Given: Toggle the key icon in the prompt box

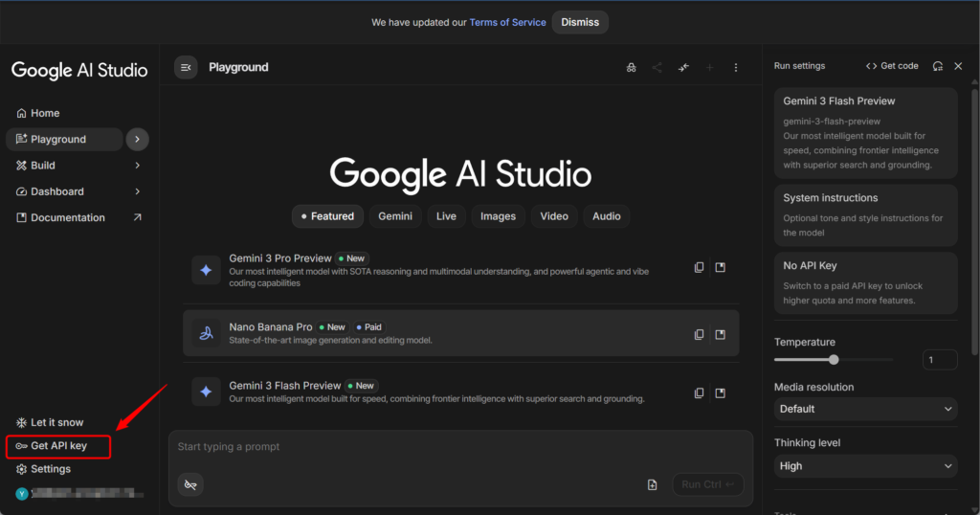Looking at the screenshot, I should pos(190,485).
